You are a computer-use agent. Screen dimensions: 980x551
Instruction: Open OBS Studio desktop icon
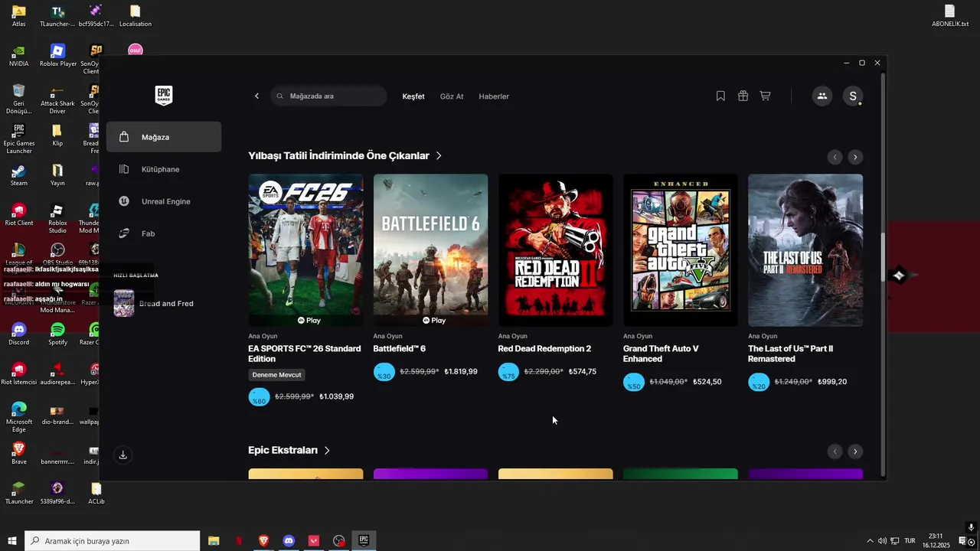pos(57,254)
